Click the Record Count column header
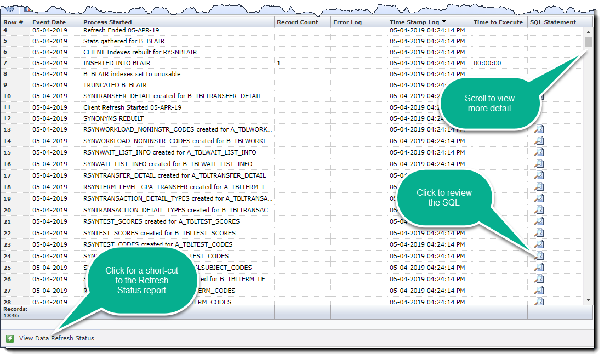 (x=297, y=22)
